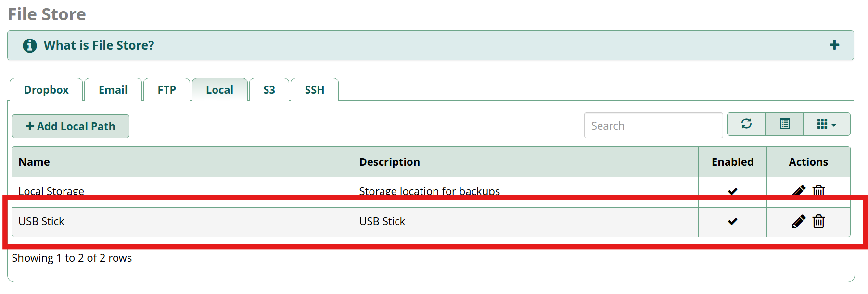This screenshot has width=868, height=294.
Task: Click the File Store info icon
Action: tap(30, 45)
